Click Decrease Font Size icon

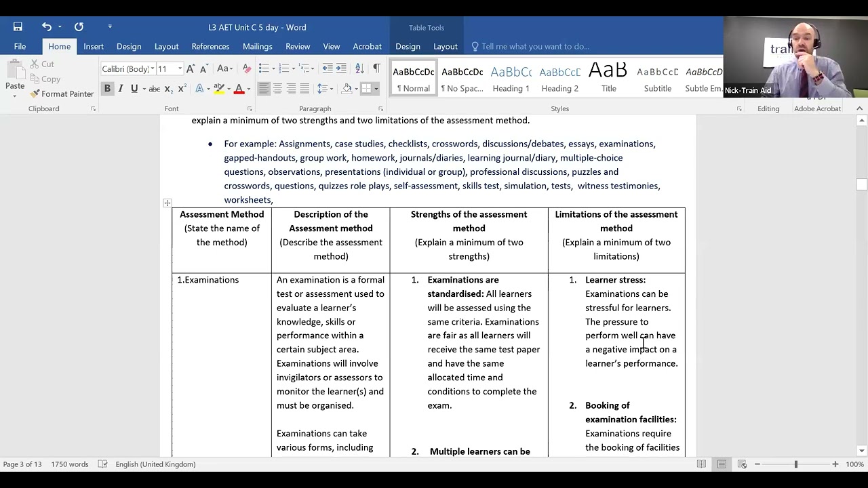(204, 68)
